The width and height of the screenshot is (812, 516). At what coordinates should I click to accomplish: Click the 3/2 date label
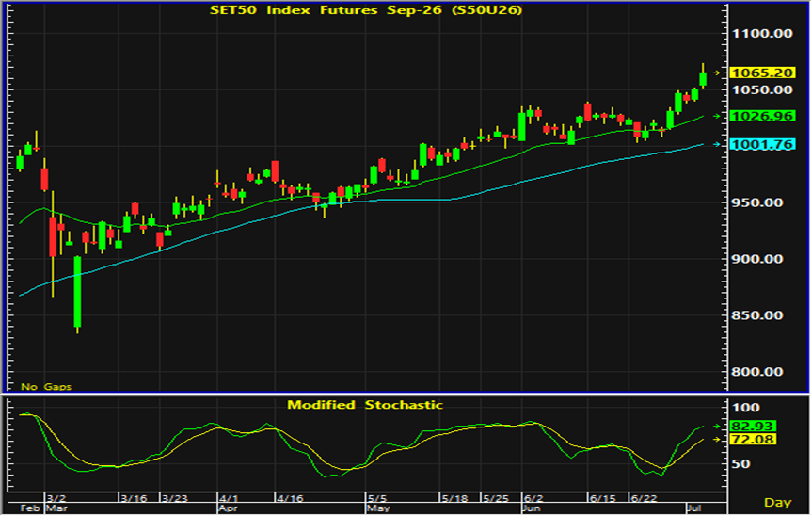[x=56, y=498]
